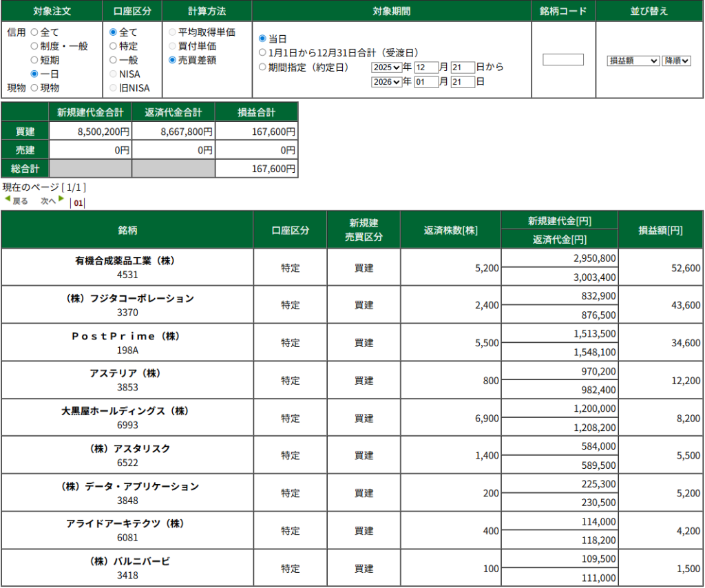The height and width of the screenshot is (588, 705).
Task: Click the end day field showing 21
Action: (x=463, y=82)
